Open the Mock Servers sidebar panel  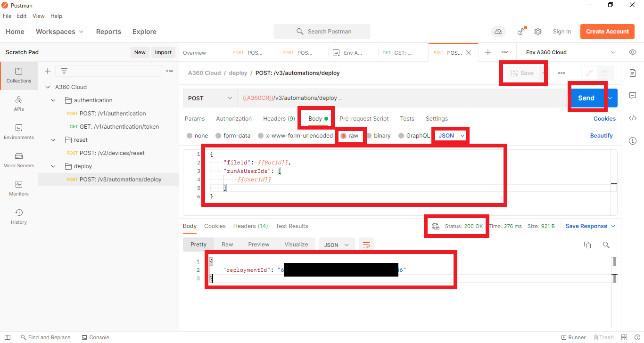point(19,160)
